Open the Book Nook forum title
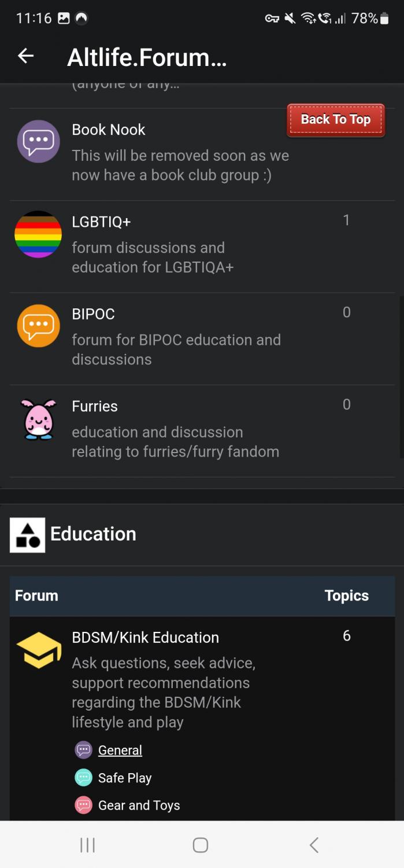 [109, 130]
